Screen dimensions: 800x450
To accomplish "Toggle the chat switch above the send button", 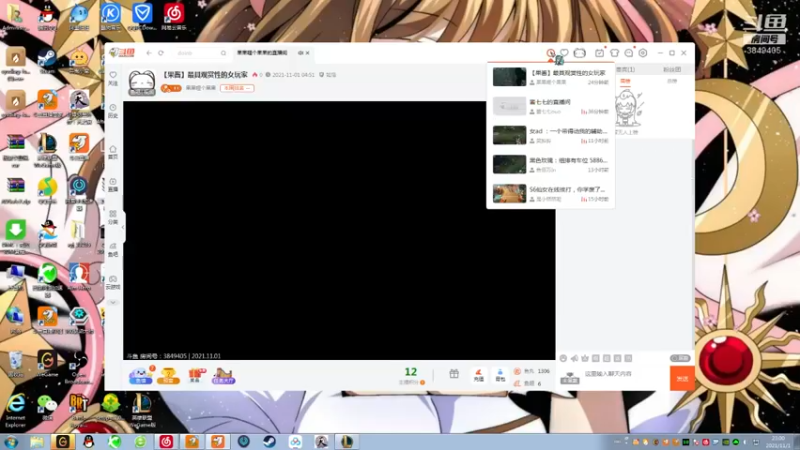I will 680,358.
